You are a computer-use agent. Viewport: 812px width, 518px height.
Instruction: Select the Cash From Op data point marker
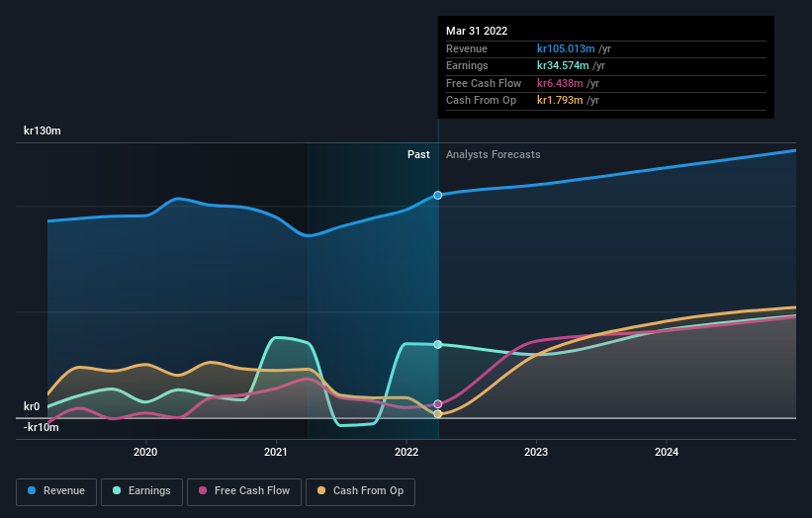(x=438, y=414)
